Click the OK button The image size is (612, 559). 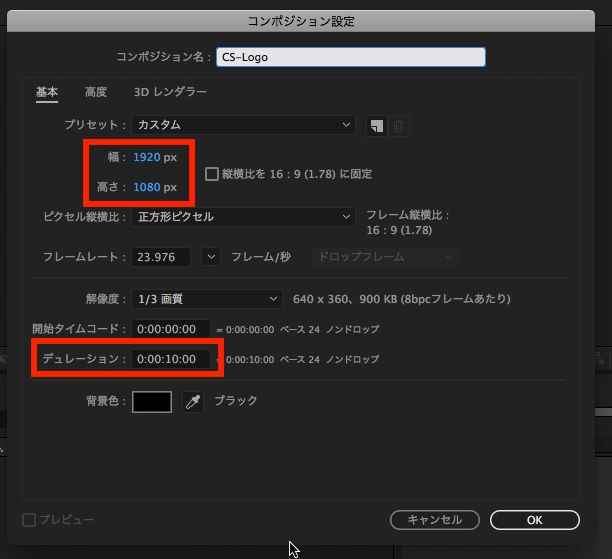pyautogui.click(x=535, y=520)
